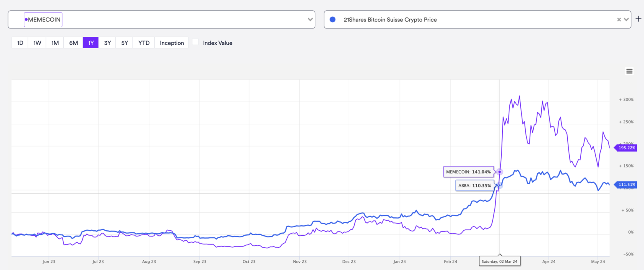644x270 pixels.
Task: Select the 1D time range
Action: (x=20, y=43)
